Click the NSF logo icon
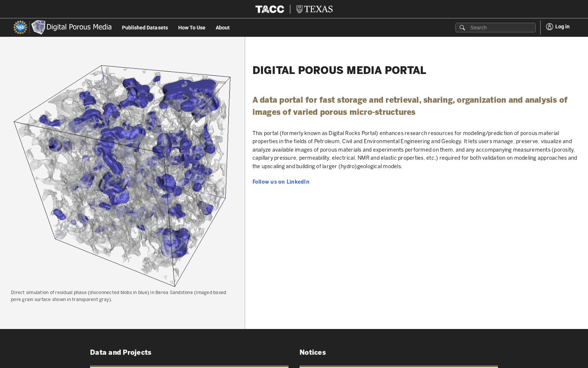The width and height of the screenshot is (588, 368). (x=20, y=27)
